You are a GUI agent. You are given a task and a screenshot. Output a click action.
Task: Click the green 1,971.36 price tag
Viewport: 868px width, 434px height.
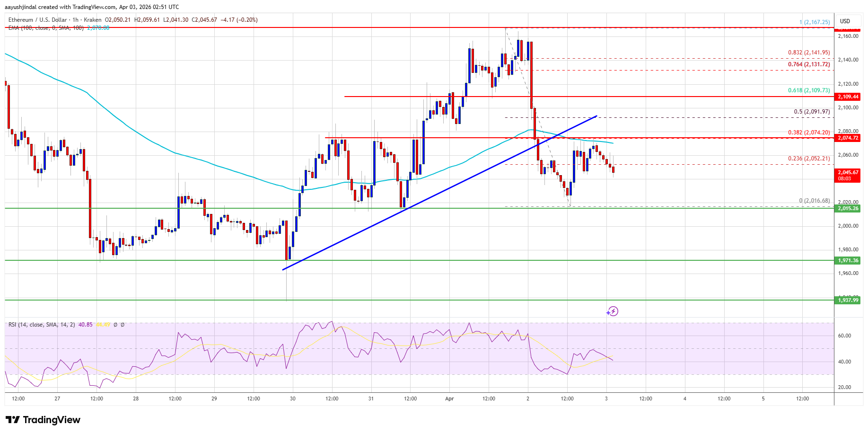tap(848, 260)
